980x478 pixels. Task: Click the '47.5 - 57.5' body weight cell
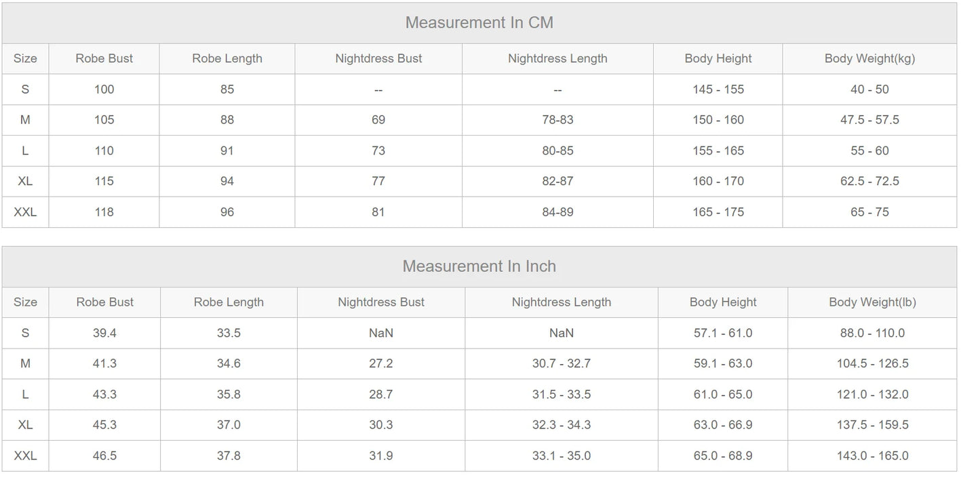869,120
